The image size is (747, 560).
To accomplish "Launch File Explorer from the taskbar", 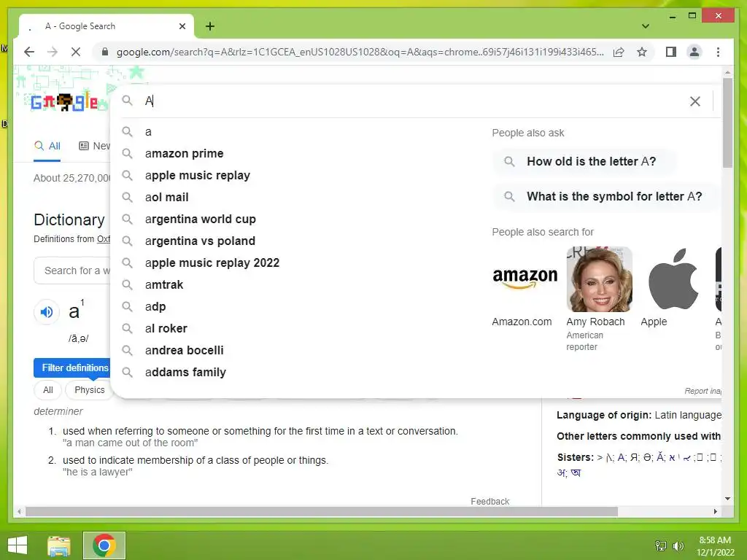I will (x=59, y=545).
